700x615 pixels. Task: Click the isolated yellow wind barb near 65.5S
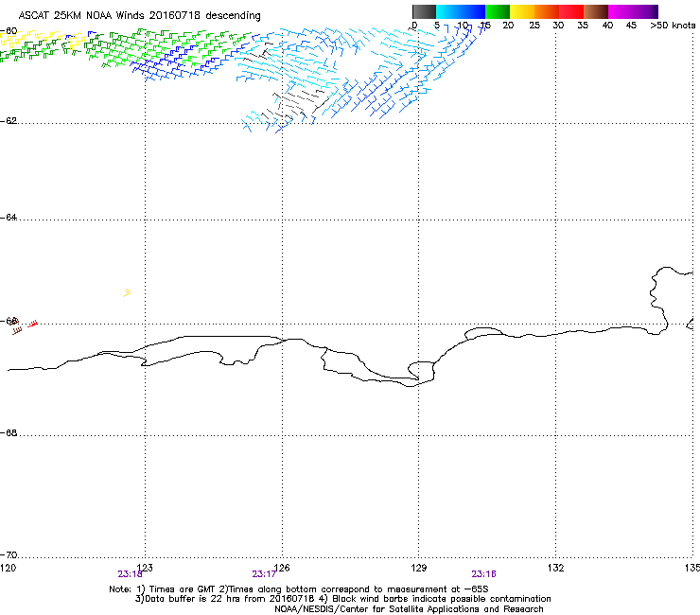pos(127,293)
